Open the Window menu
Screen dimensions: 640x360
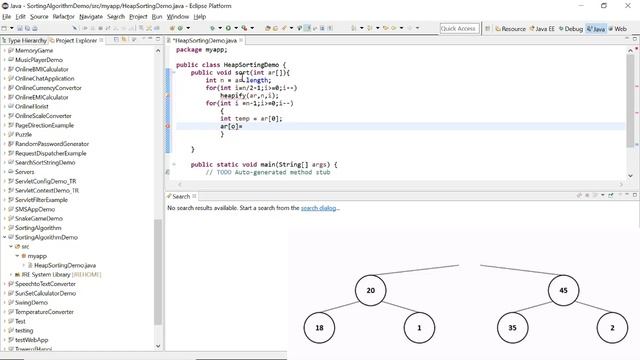[x=178, y=17]
